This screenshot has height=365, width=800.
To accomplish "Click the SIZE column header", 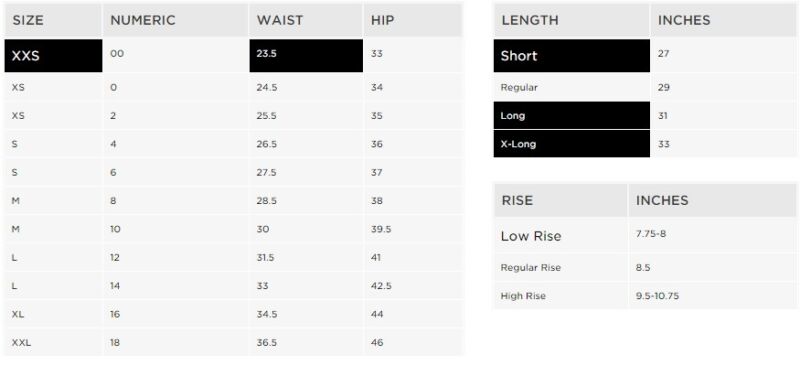I will click(x=28, y=20).
